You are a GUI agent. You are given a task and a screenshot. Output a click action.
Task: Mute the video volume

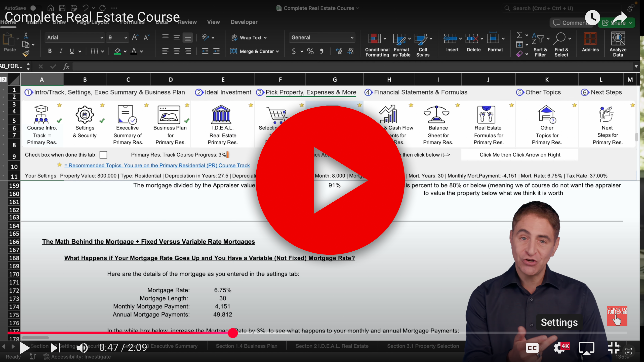click(82, 348)
